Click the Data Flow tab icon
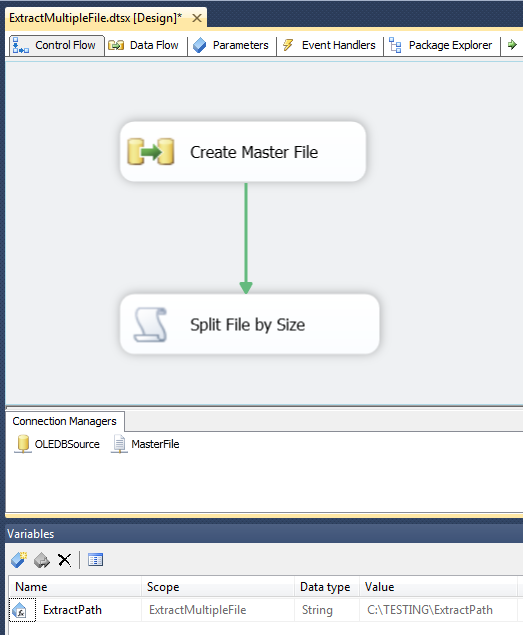 (x=116, y=45)
